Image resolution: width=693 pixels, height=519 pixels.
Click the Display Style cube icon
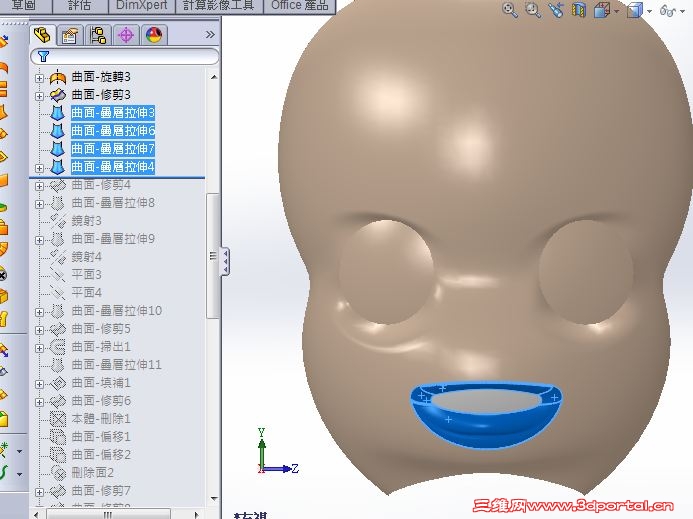tap(635, 10)
